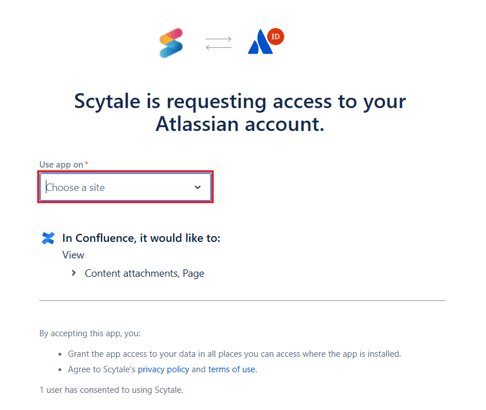Click the two-way exchange arrows icon
486x410 pixels.
coord(219,43)
